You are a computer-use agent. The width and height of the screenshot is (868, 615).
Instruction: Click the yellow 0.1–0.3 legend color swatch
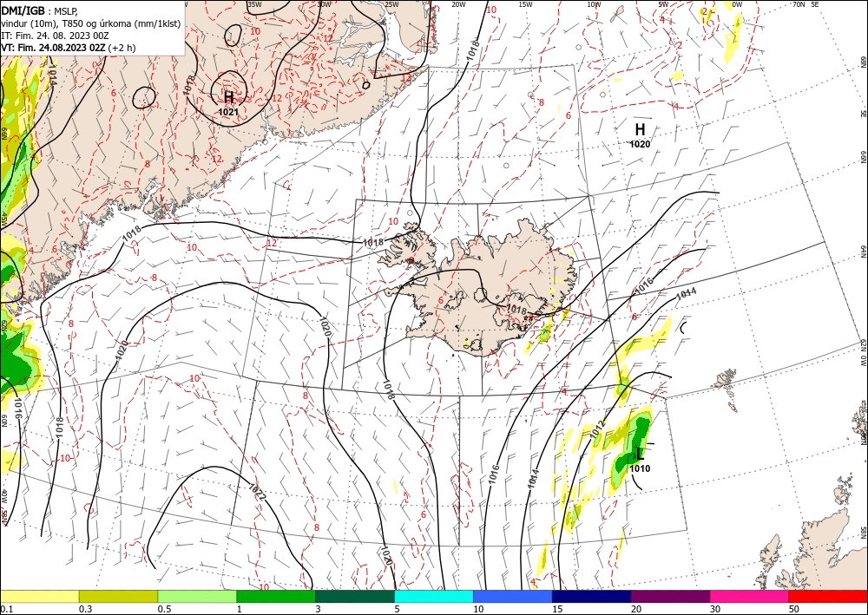39,597
